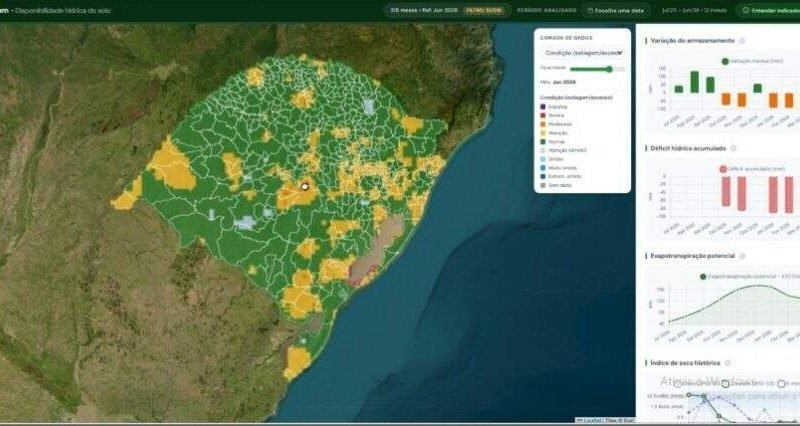
Task: Select the blue Muito úmido legend swatch
Action: [x=543, y=168]
